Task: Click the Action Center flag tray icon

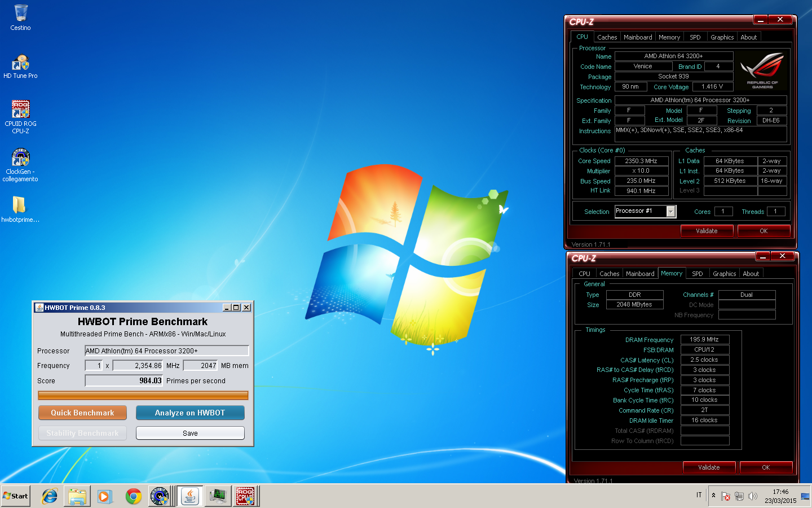Action: (x=726, y=497)
